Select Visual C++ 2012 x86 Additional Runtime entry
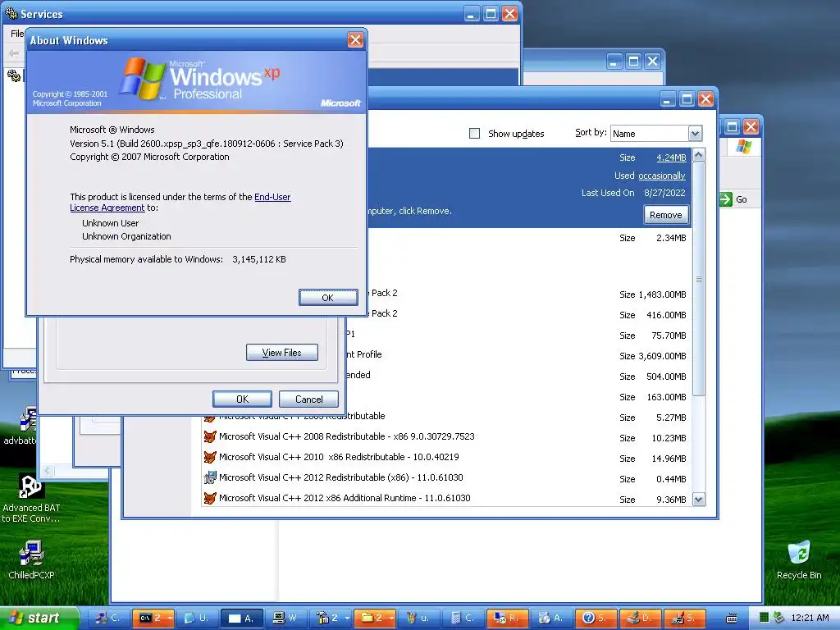 click(x=345, y=498)
